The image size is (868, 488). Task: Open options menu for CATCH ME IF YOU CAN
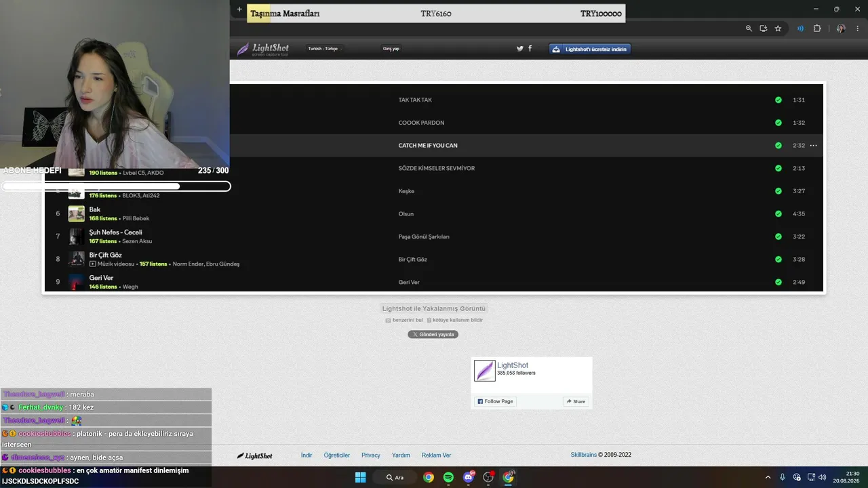point(813,146)
